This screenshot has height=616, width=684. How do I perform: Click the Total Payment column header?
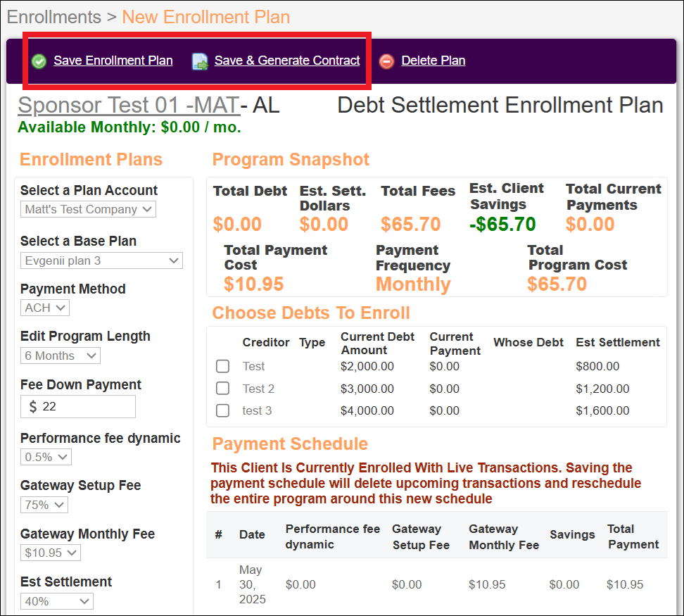tap(633, 536)
